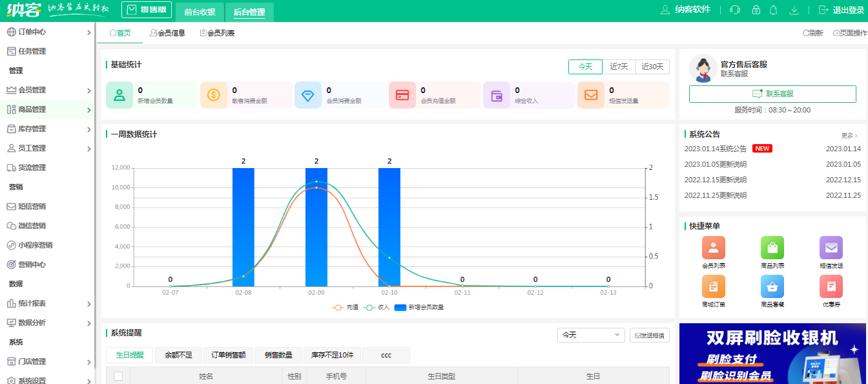
Task: Select the 会员列表 page tab
Action: coord(217,33)
